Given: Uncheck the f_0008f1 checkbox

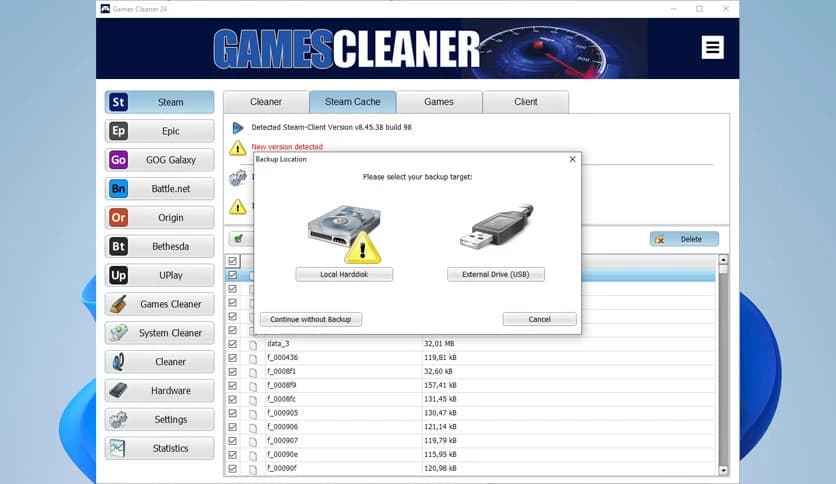Looking at the screenshot, I should pyautogui.click(x=232, y=372).
